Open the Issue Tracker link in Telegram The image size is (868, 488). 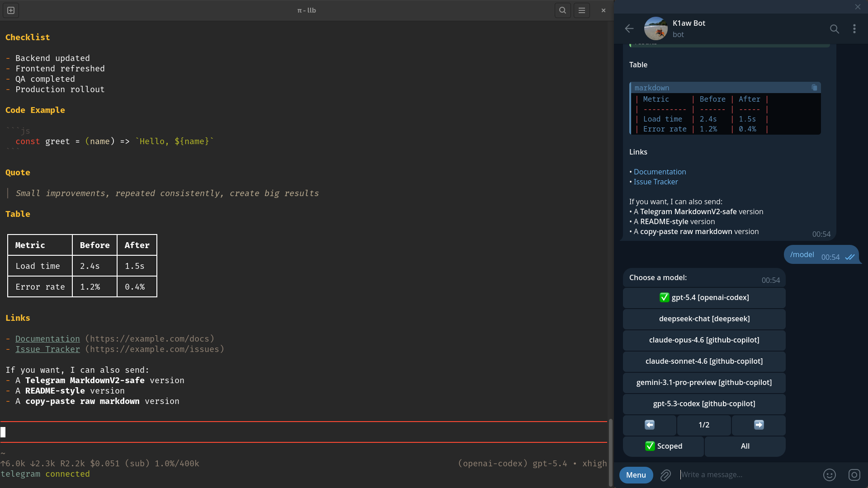pyautogui.click(x=656, y=182)
